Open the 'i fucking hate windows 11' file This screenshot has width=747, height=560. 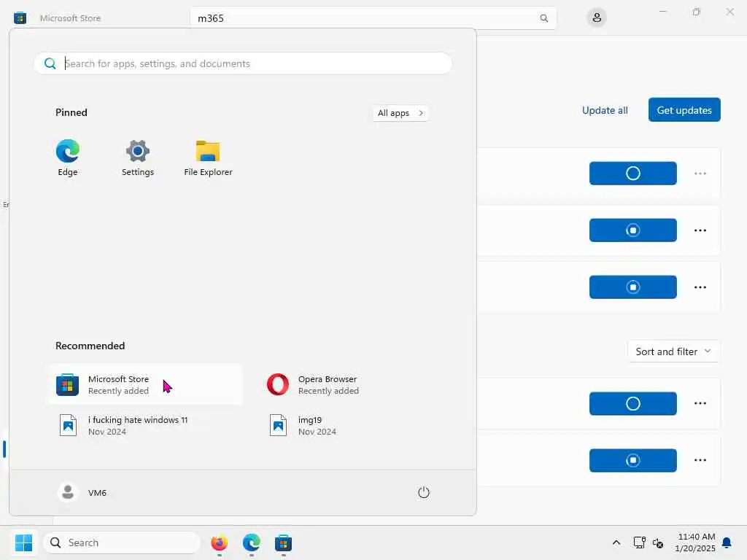pyautogui.click(x=146, y=425)
